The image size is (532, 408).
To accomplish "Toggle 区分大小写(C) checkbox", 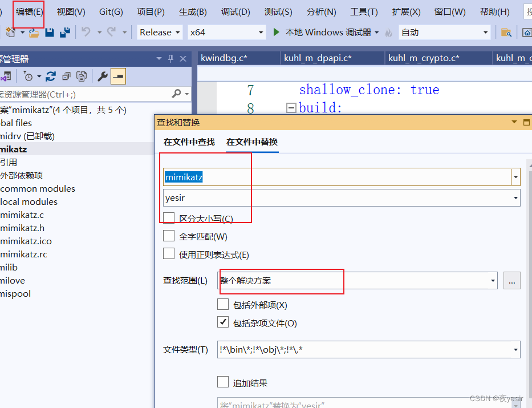I will [169, 218].
